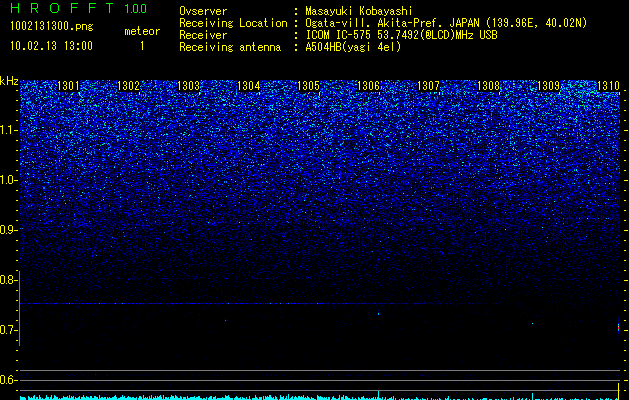Click the filename 1002131300.png
The width and height of the screenshot is (629, 400).
pos(52,27)
